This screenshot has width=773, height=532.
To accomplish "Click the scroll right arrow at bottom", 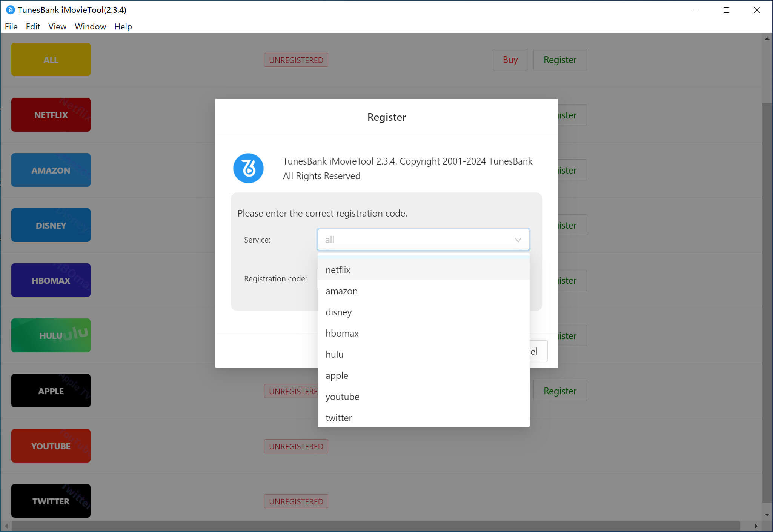I will click(756, 526).
